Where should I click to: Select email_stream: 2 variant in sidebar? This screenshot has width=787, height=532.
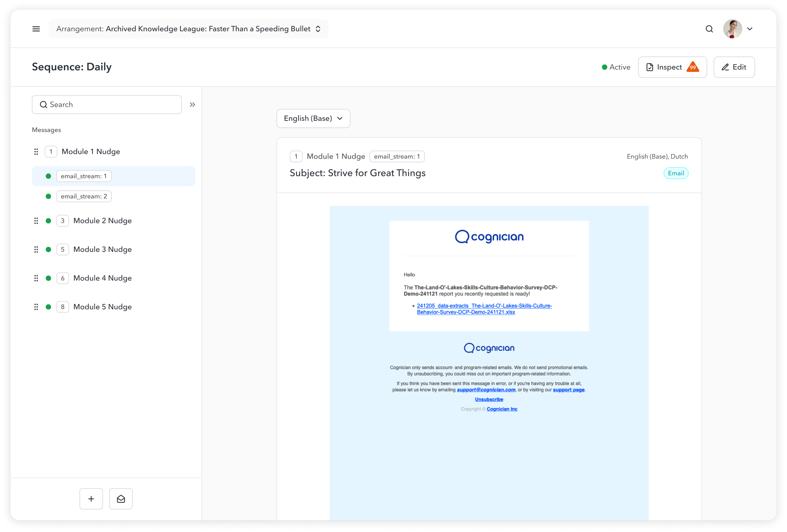pos(84,196)
